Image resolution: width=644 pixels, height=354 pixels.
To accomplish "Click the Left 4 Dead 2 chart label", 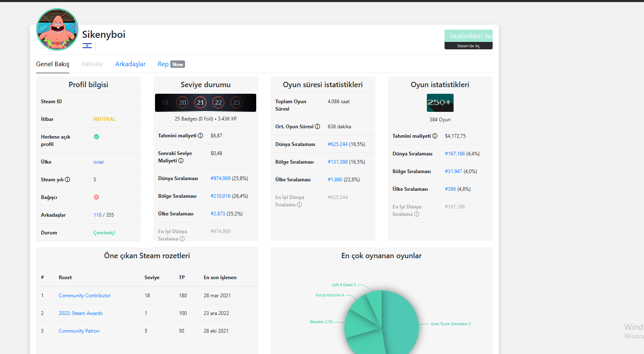I will pos(344,285).
